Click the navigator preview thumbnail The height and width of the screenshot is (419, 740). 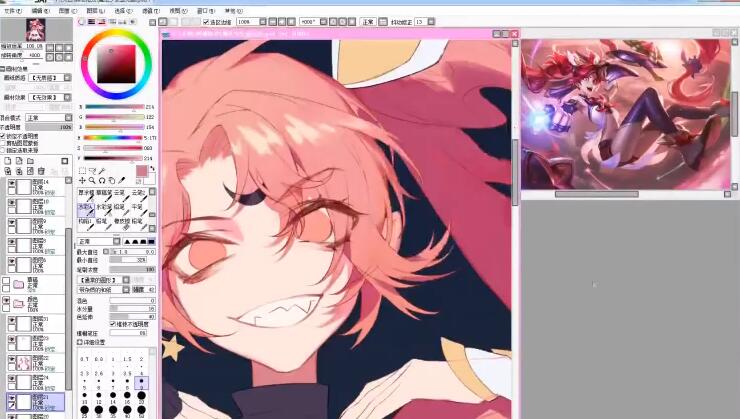[35, 29]
